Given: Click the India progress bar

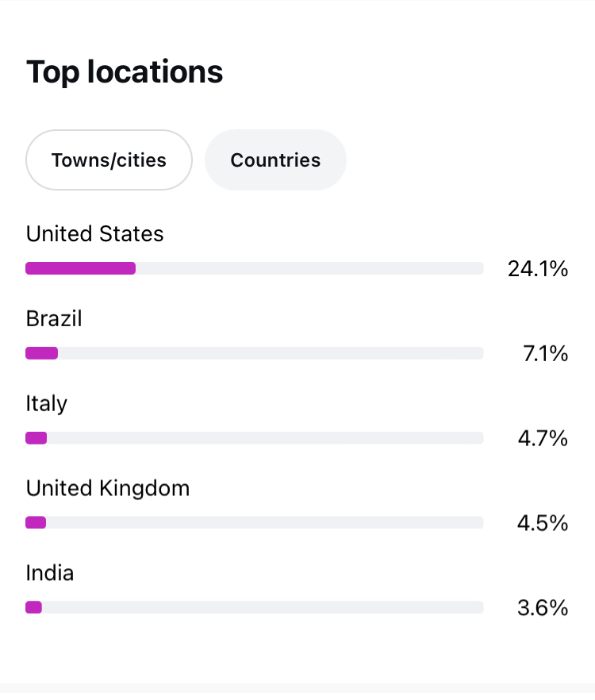Looking at the screenshot, I should pyautogui.click(x=255, y=607).
